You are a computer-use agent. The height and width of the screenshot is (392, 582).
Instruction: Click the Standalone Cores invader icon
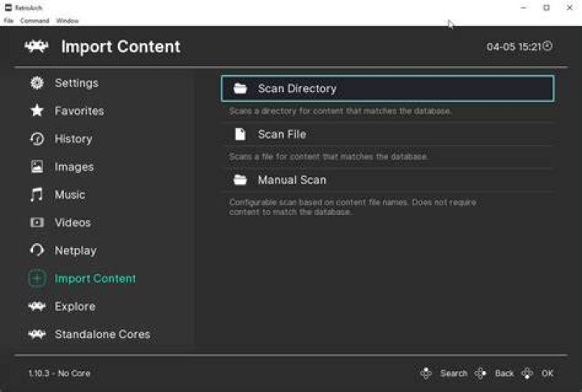click(36, 334)
